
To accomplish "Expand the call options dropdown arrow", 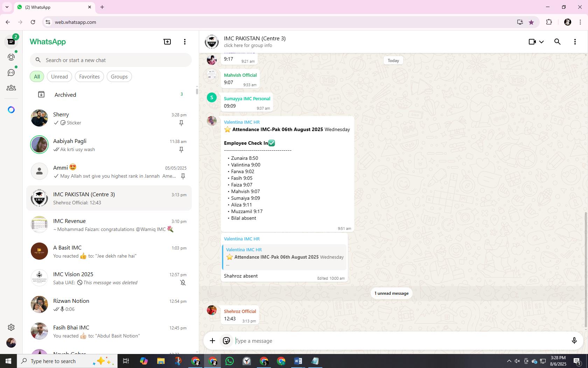I will 541,42.
